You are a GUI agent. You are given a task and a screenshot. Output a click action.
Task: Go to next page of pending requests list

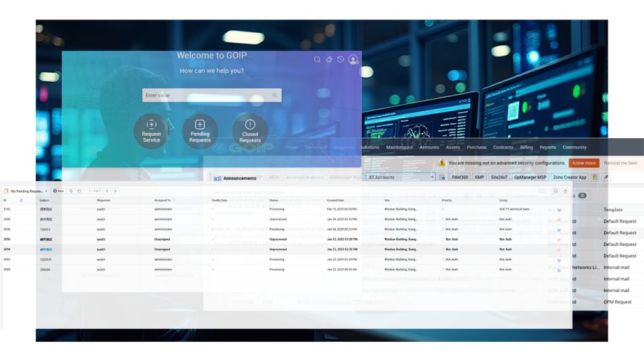point(115,190)
